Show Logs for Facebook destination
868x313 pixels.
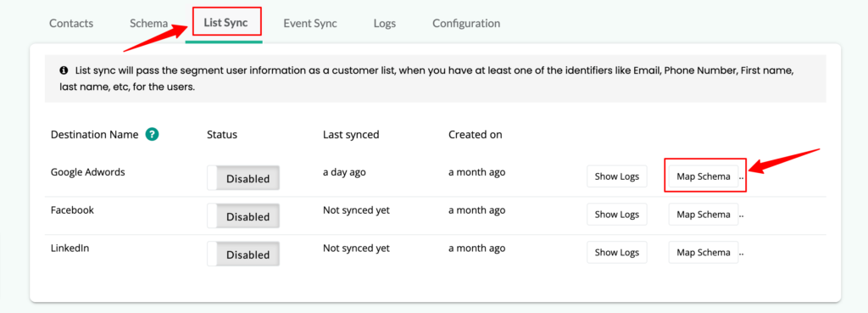coord(617,214)
